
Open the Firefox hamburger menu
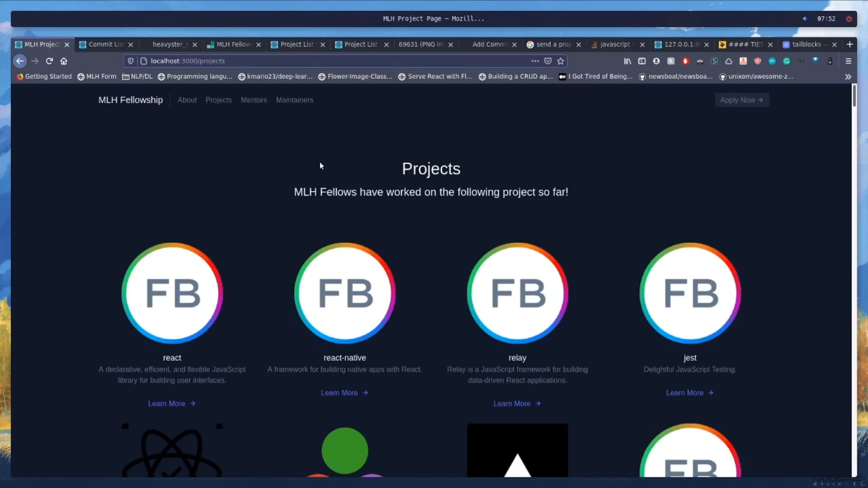tap(848, 61)
